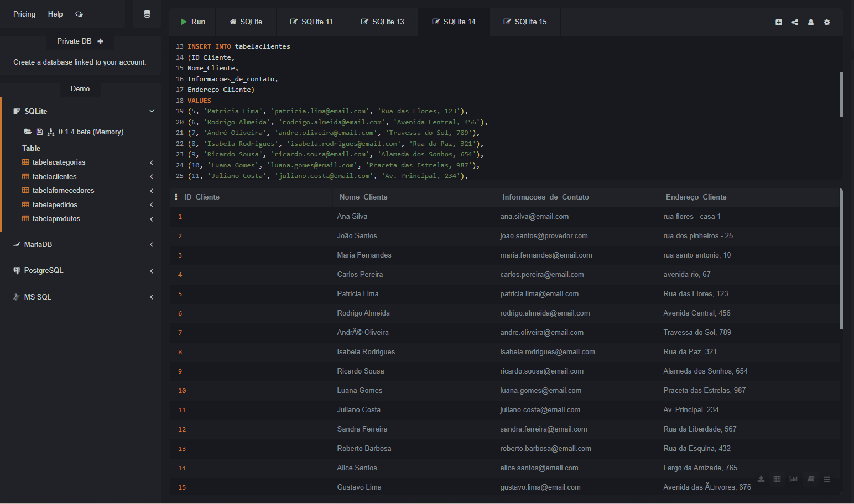The height and width of the screenshot is (504, 854).
Task: Switch to the SQLite.15 tab
Action: pos(525,22)
